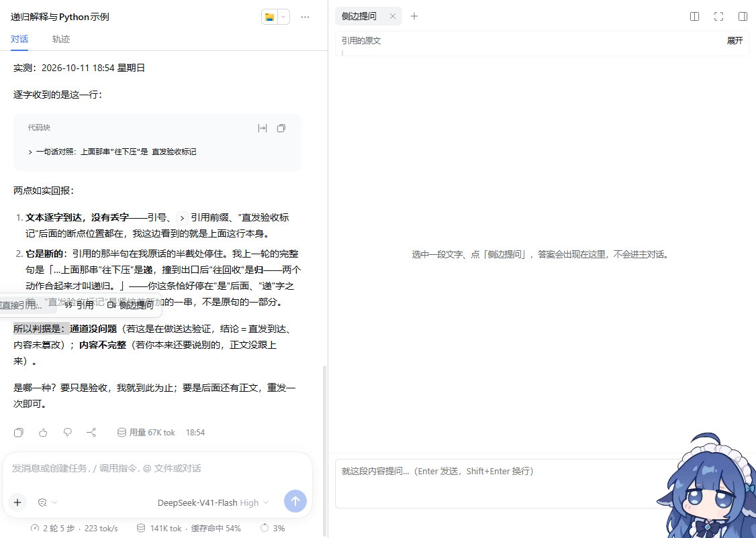
Task: Click the 用量 67K tok usage indicator
Action: tap(146, 433)
